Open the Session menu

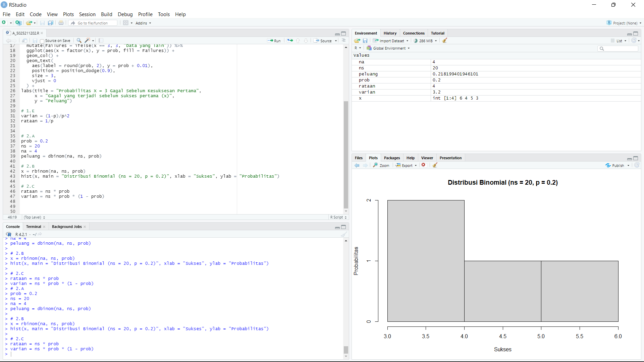point(87,14)
